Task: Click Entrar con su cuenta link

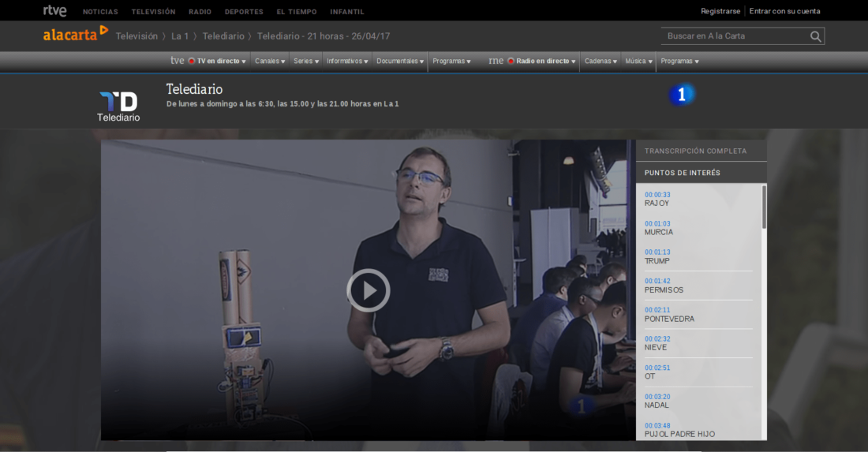Action: [784, 11]
